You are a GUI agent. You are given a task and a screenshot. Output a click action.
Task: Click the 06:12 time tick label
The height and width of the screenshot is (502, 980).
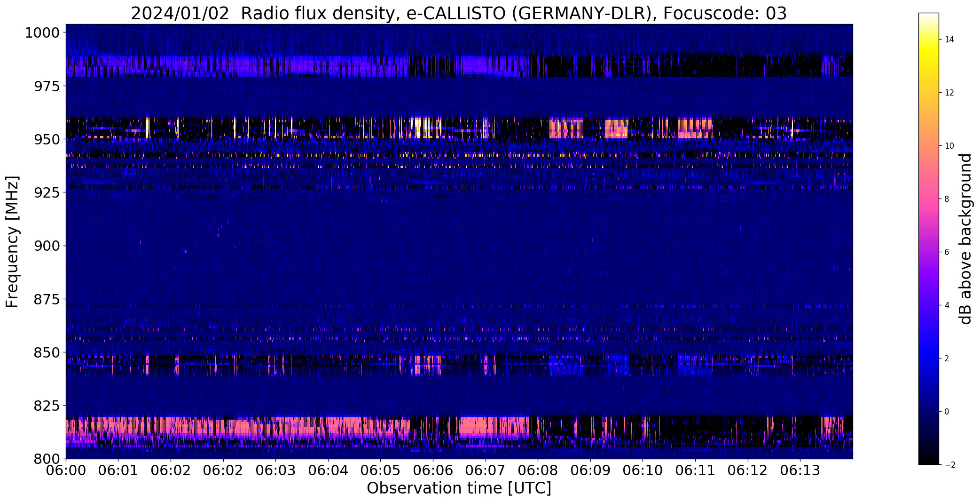748,470
